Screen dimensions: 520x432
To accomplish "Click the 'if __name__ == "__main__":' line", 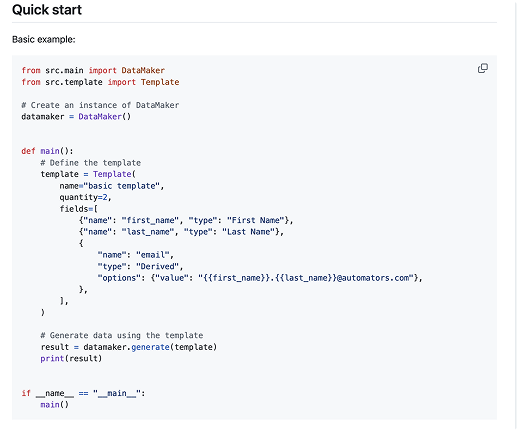I will coord(83,393).
